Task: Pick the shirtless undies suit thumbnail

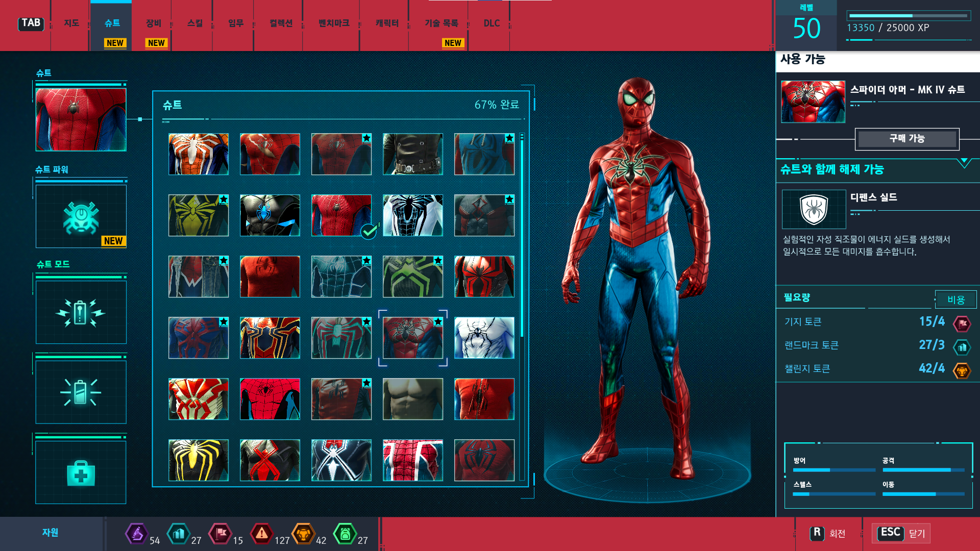Action: 413,399
